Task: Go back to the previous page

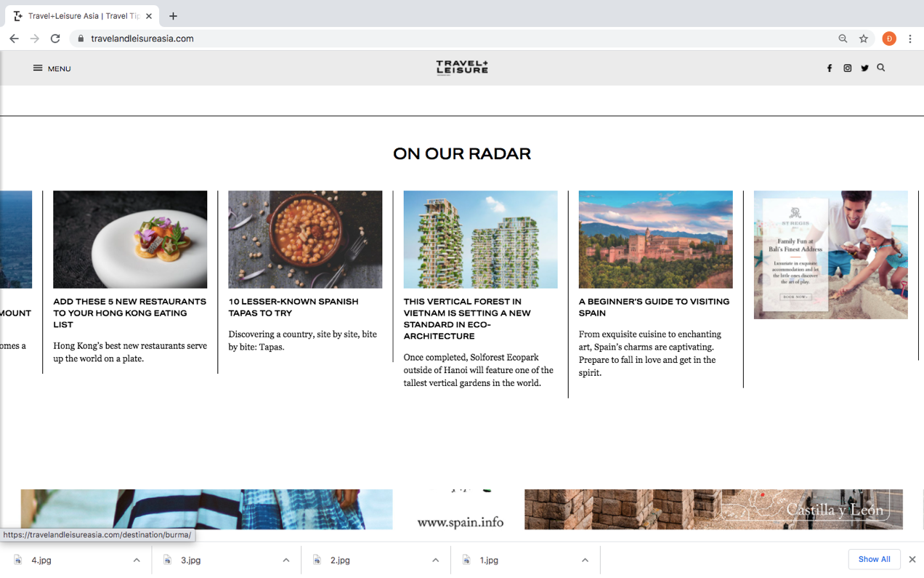Action: 14,39
